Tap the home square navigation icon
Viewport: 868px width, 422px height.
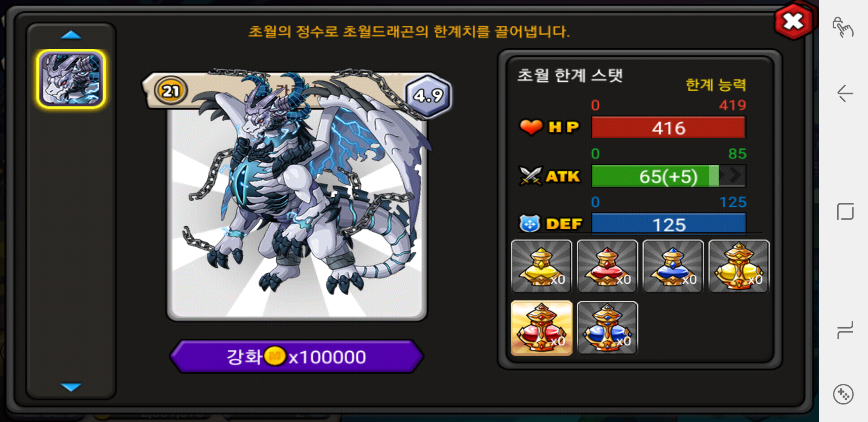point(845,211)
